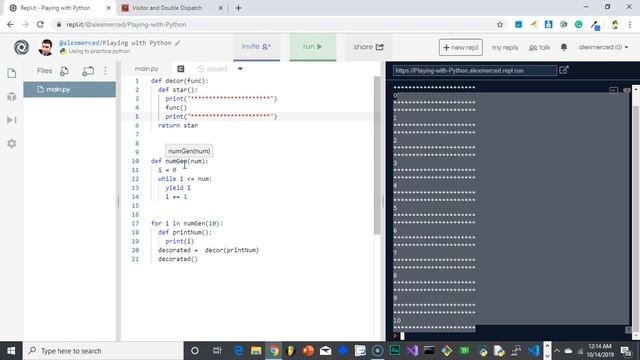Viewport: 640px width, 360px height.
Task: Expand the saved status dropdown arrow
Action: (240, 69)
